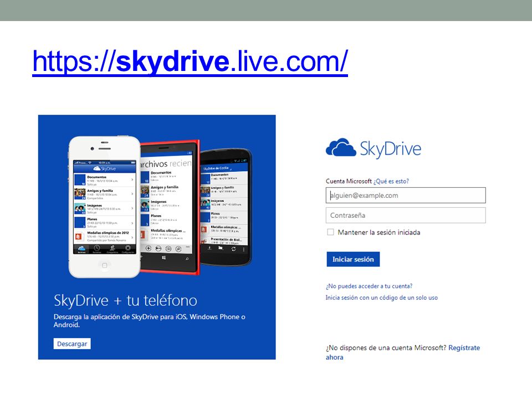Screen dimensions: 532x399
Task: Click the red Windows Phone image
Action: (x=170, y=207)
